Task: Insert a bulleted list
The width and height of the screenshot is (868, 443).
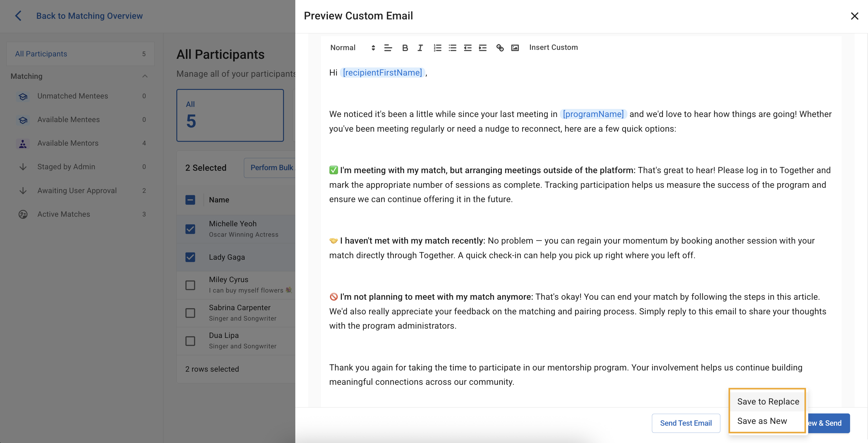Action: click(452, 48)
